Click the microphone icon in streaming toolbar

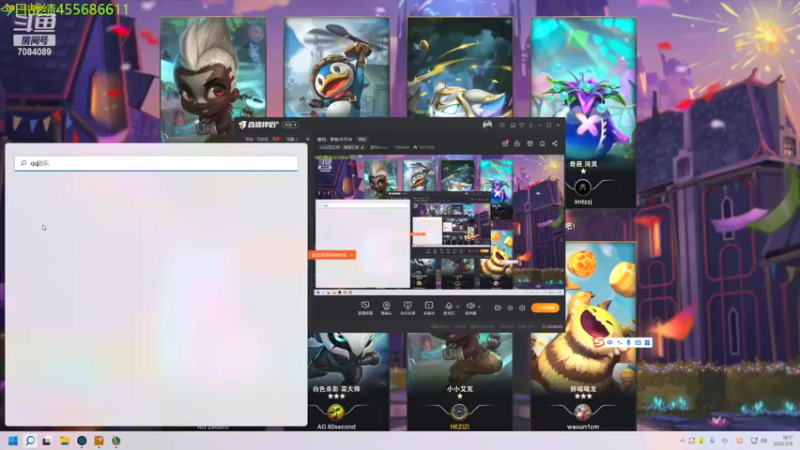[x=448, y=308]
